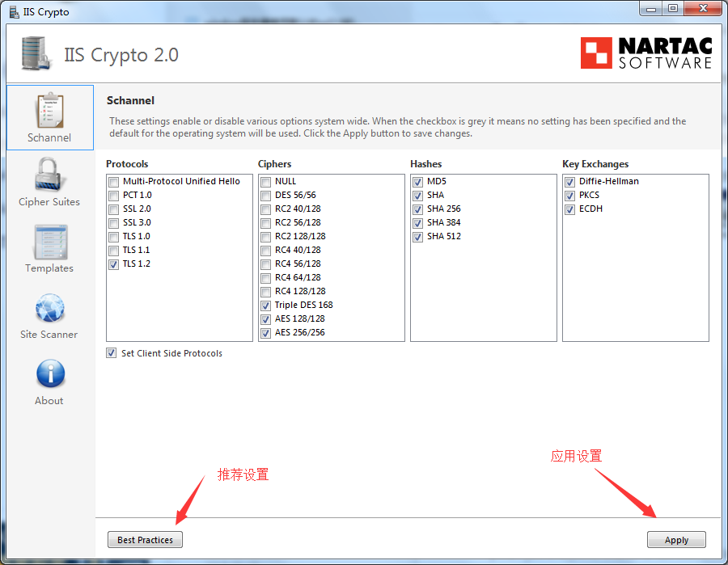Uncheck the SHA hash option

418,196
